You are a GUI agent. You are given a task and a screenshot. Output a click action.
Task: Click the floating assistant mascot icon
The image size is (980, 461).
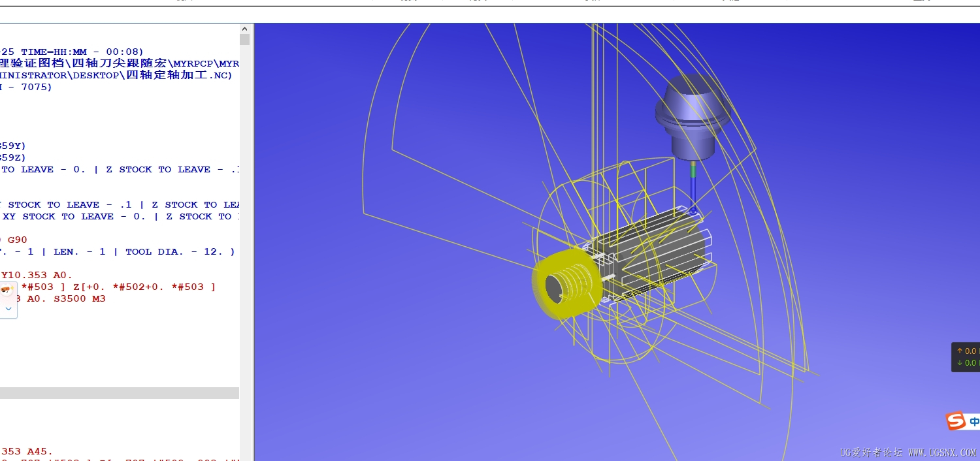(8, 290)
